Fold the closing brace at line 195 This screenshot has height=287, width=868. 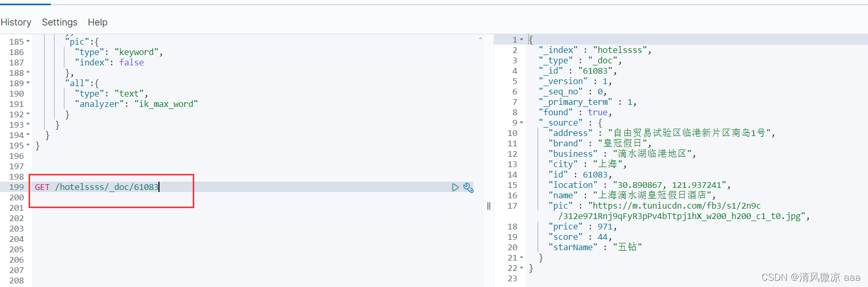coord(28,145)
